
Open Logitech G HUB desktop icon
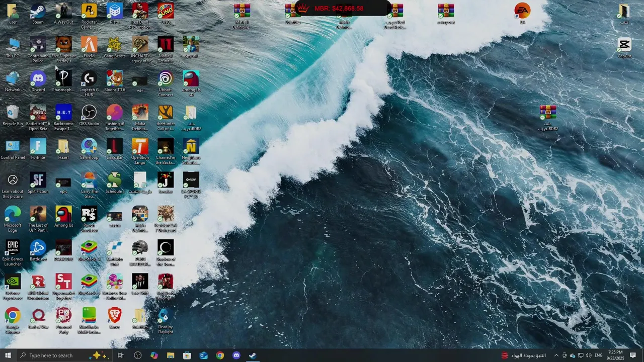pos(89,84)
